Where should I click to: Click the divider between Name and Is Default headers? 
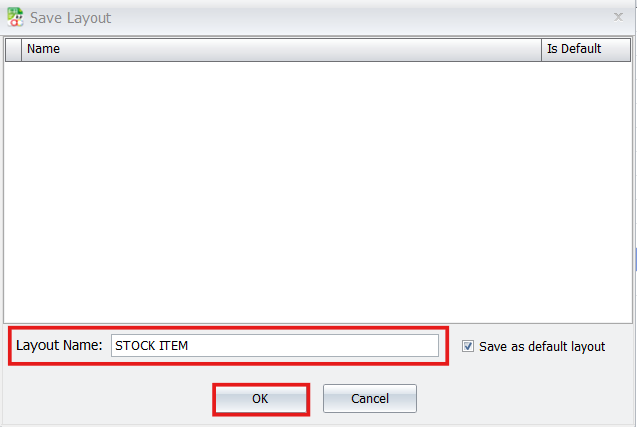[541, 49]
